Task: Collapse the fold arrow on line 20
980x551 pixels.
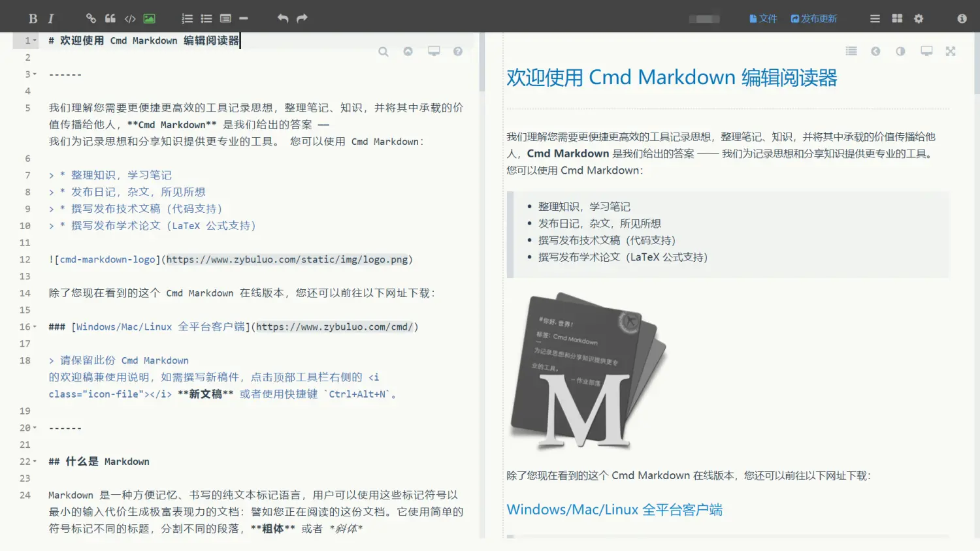Action: (x=35, y=428)
